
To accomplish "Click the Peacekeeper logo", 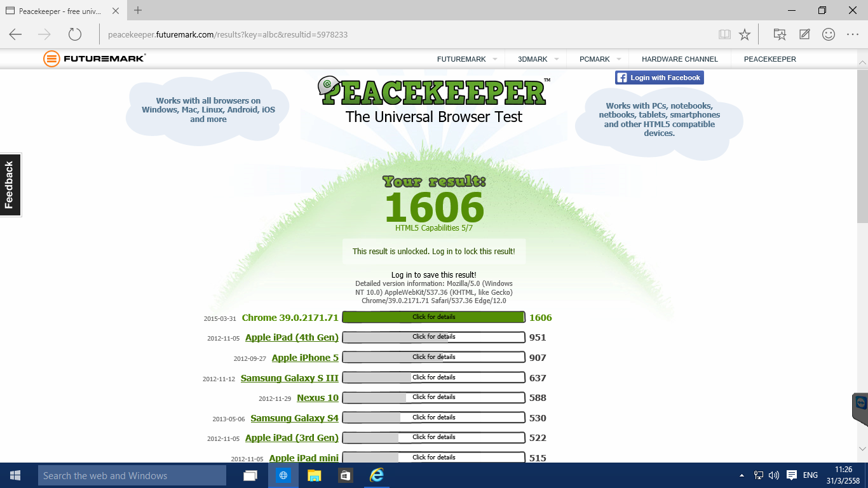I will [434, 92].
